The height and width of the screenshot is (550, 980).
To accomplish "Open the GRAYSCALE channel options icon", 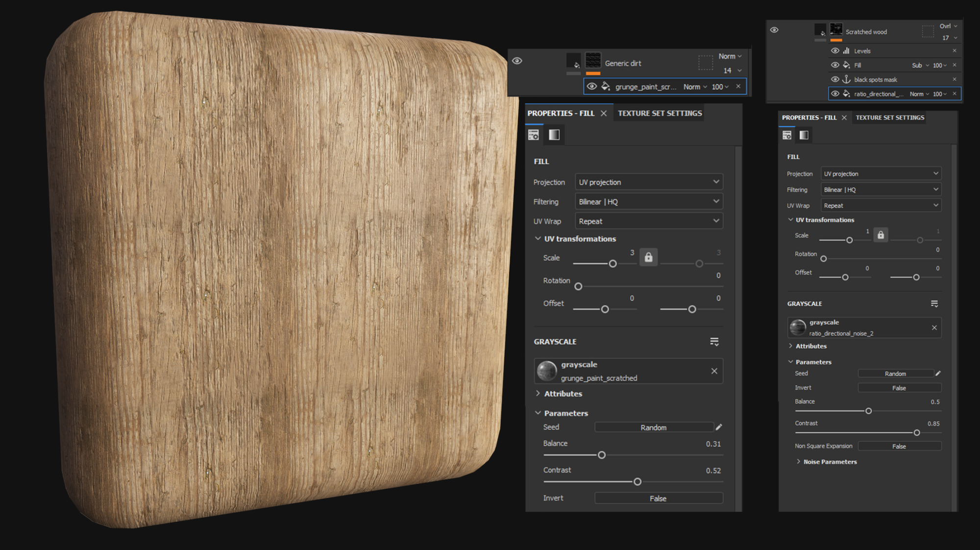I will [x=714, y=342].
